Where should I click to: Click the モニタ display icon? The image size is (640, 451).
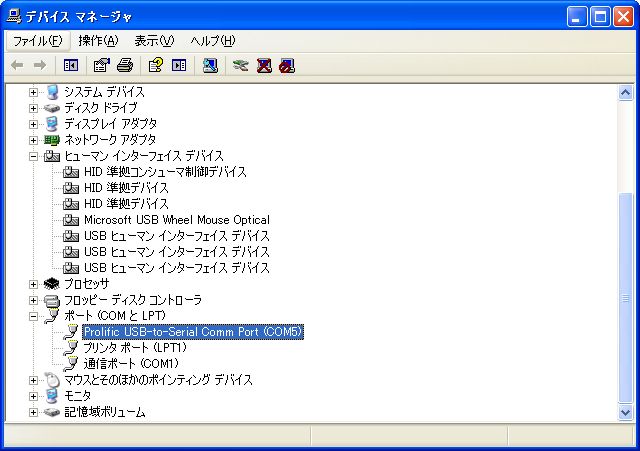click(x=52, y=396)
